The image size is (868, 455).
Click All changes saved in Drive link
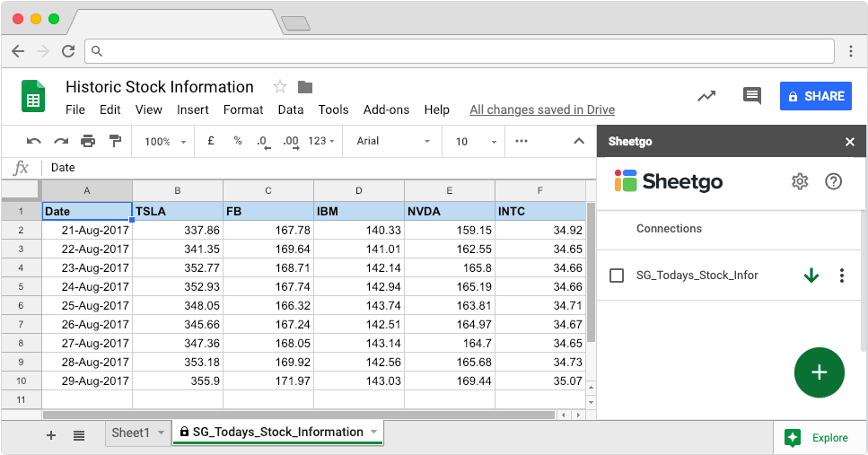point(542,109)
